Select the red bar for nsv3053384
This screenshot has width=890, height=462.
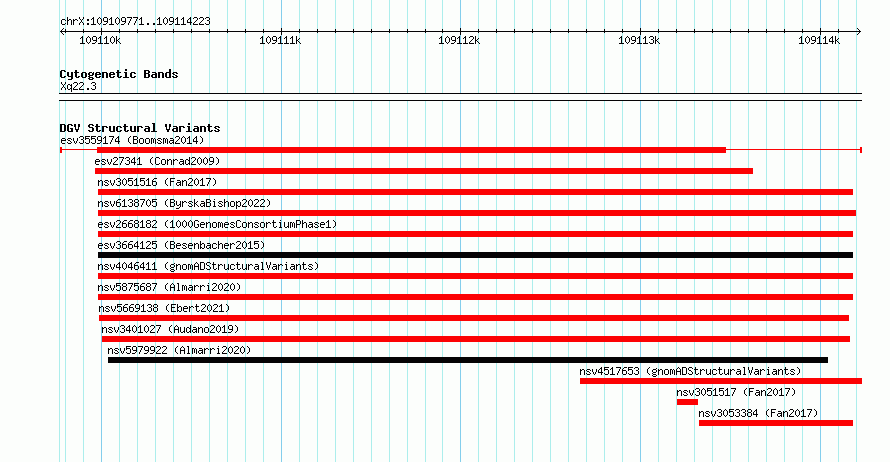(776, 423)
